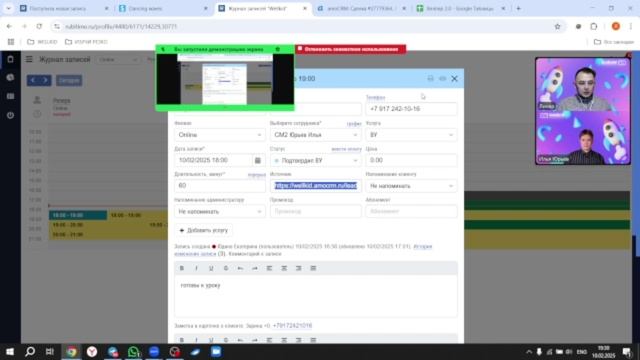This screenshot has width=640, height=360.
Task: Align comment text left
Action: tap(269, 268)
